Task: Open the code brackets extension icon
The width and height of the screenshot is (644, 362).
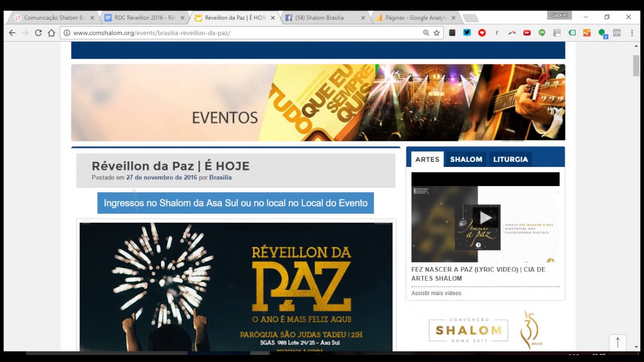Action: pyautogui.click(x=617, y=33)
